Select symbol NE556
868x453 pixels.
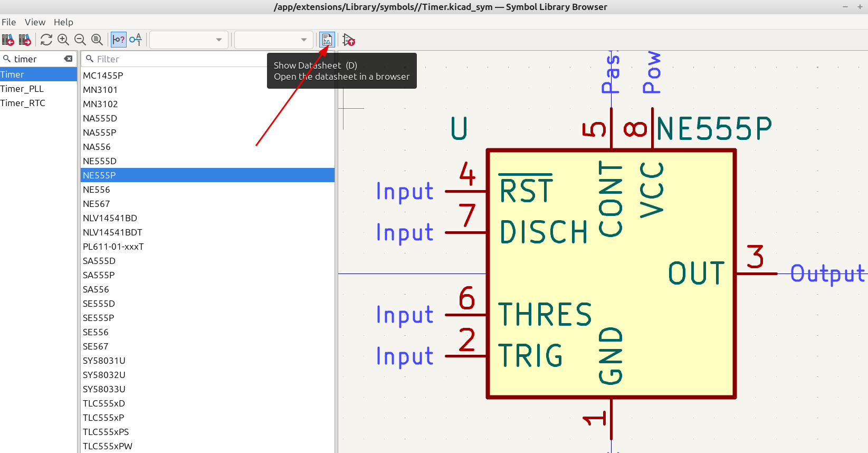208,190
